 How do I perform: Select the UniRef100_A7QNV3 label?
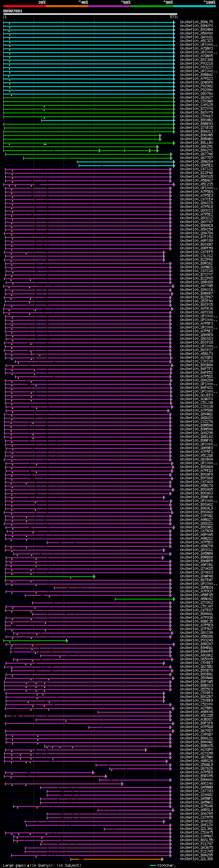click(196, 49)
